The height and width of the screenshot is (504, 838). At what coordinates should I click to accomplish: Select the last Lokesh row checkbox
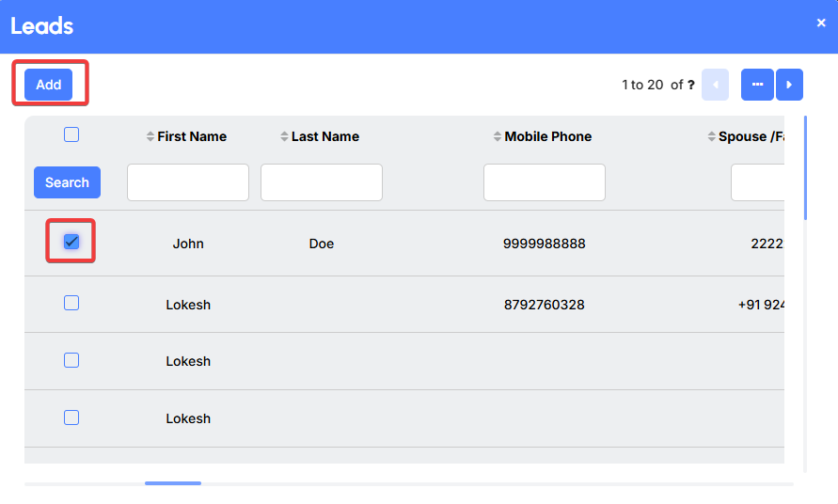click(x=71, y=417)
